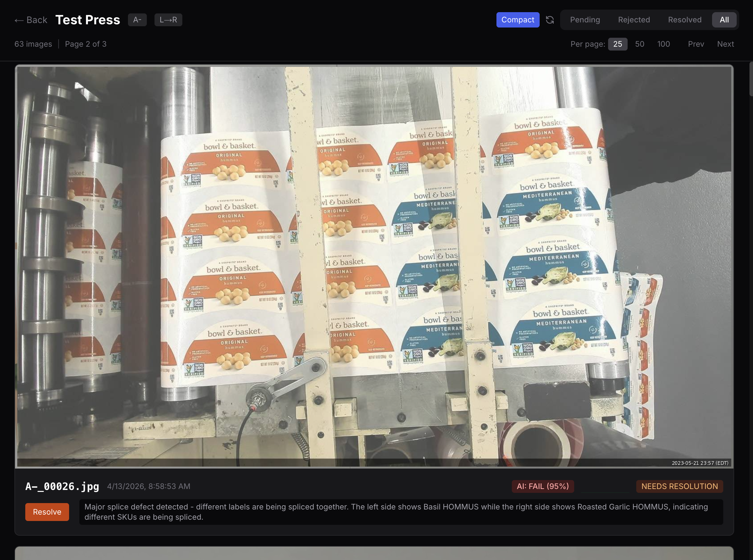Go back using the Back arrow
The width and height of the screenshot is (753, 560).
(x=31, y=20)
